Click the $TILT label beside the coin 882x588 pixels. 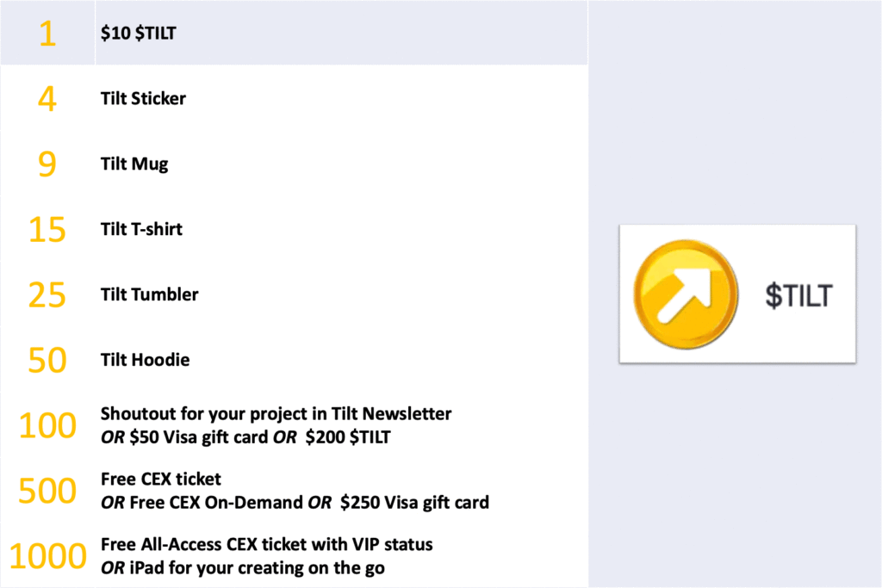pyautogui.click(x=798, y=295)
